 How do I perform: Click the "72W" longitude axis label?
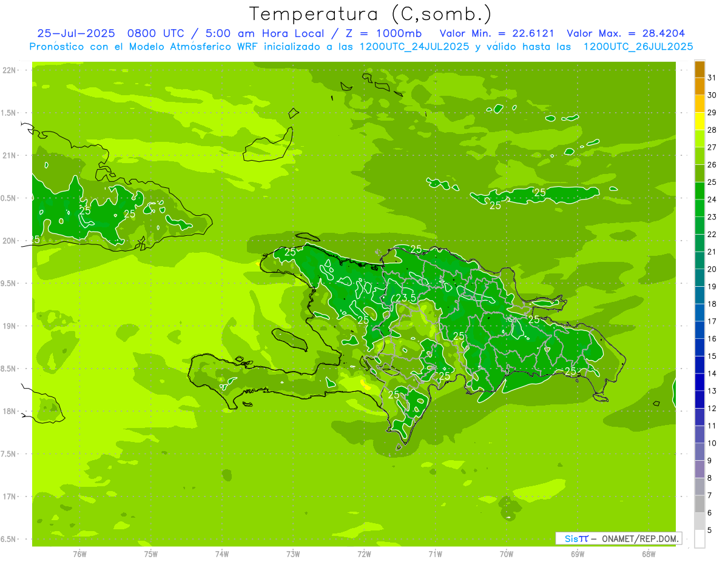[x=364, y=554]
